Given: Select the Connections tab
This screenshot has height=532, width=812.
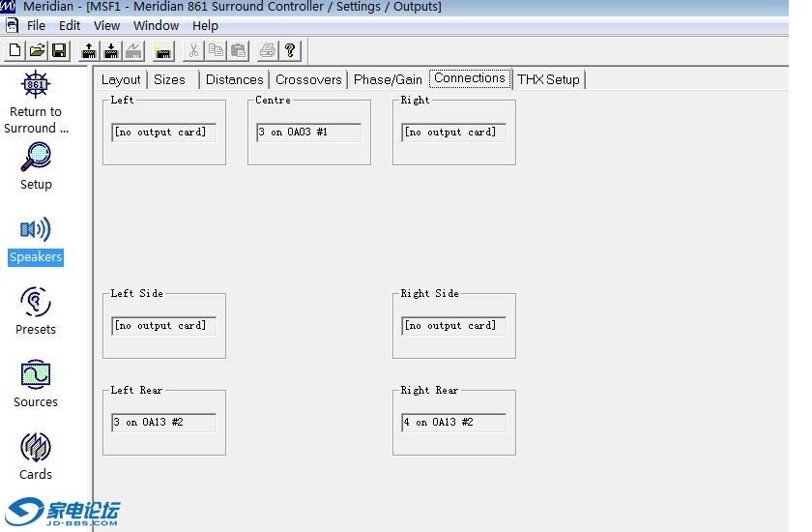Looking at the screenshot, I should pos(470,78).
